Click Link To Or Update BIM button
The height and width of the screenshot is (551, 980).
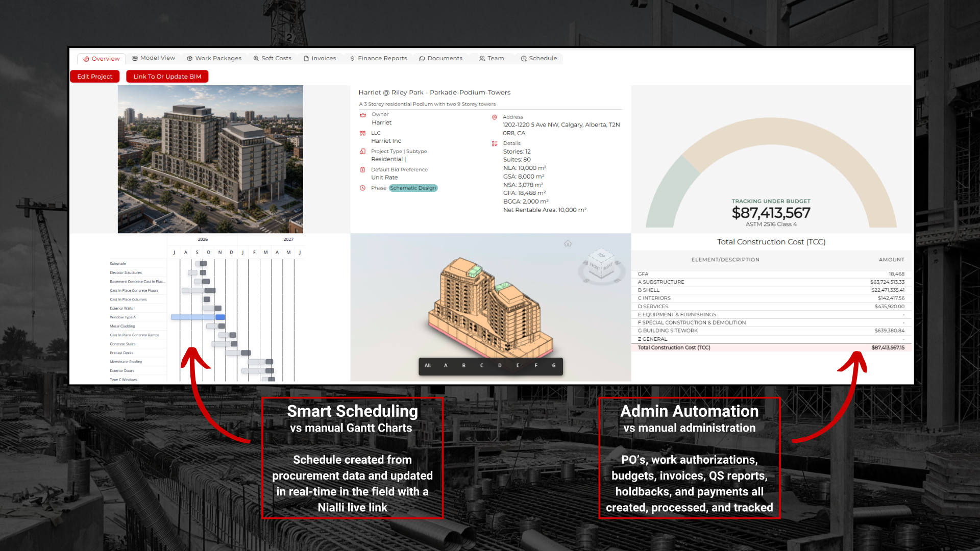(x=167, y=77)
